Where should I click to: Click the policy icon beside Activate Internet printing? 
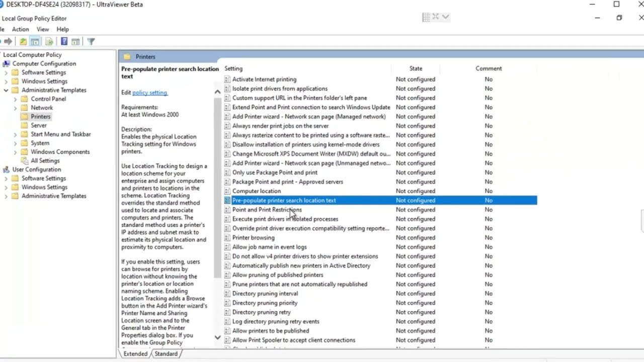tap(227, 79)
